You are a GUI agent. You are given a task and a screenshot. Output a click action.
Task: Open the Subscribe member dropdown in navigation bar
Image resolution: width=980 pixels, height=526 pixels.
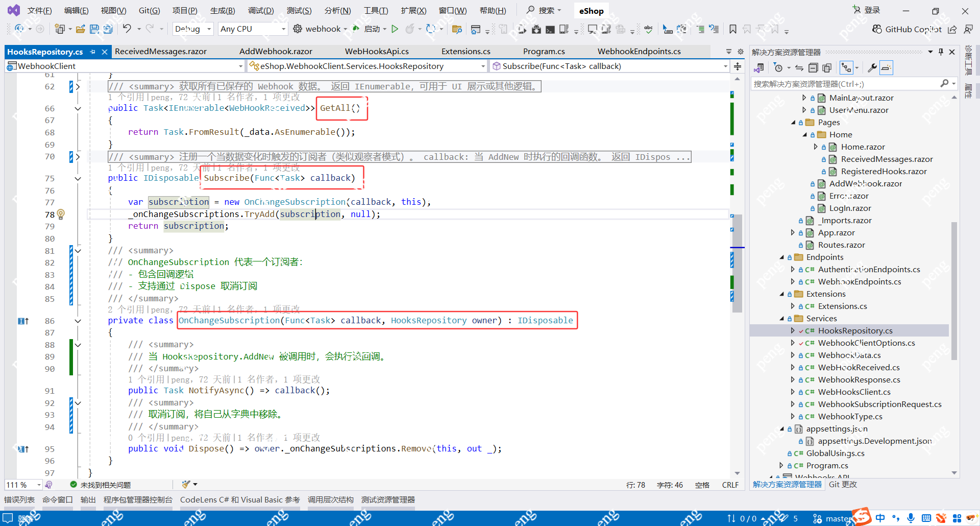pyautogui.click(x=609, y=66)
